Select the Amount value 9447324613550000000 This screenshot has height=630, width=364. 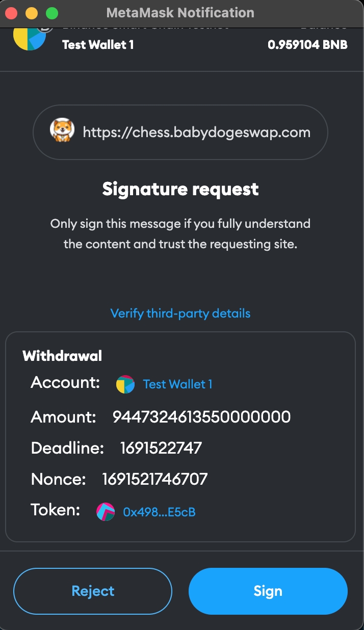[x=201, y=417]
